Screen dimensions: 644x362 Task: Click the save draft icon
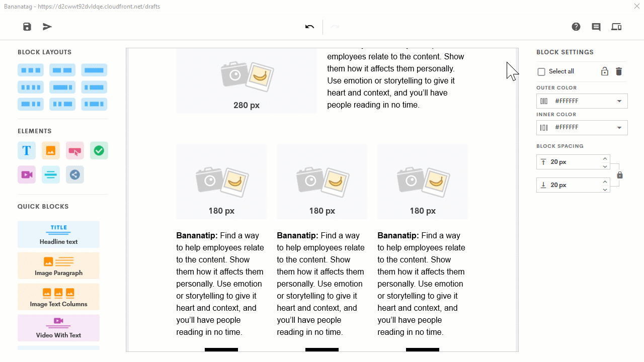tap(27, 27)
